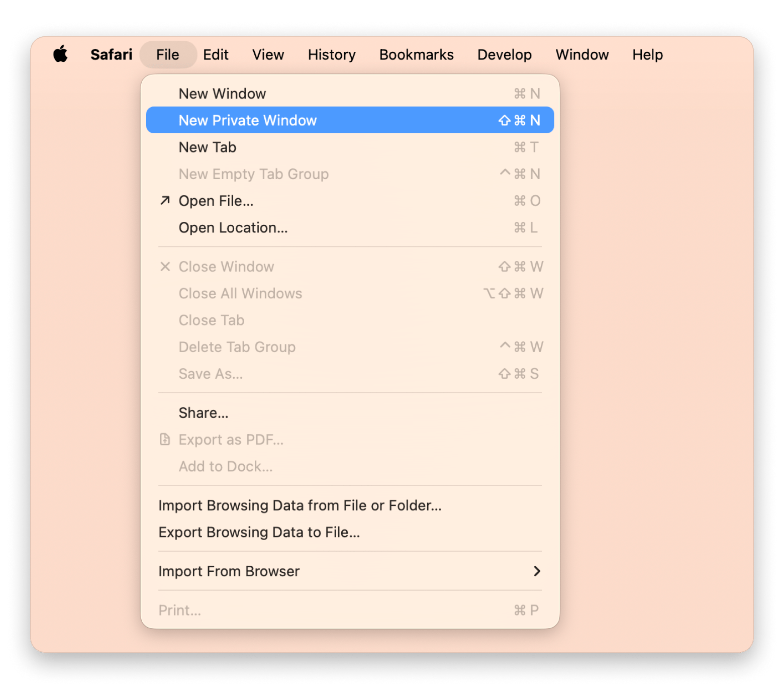The width and height of the screenshot is (784, 693).
Task: Select New Window from File menu
Action: [x=222, y=94]
